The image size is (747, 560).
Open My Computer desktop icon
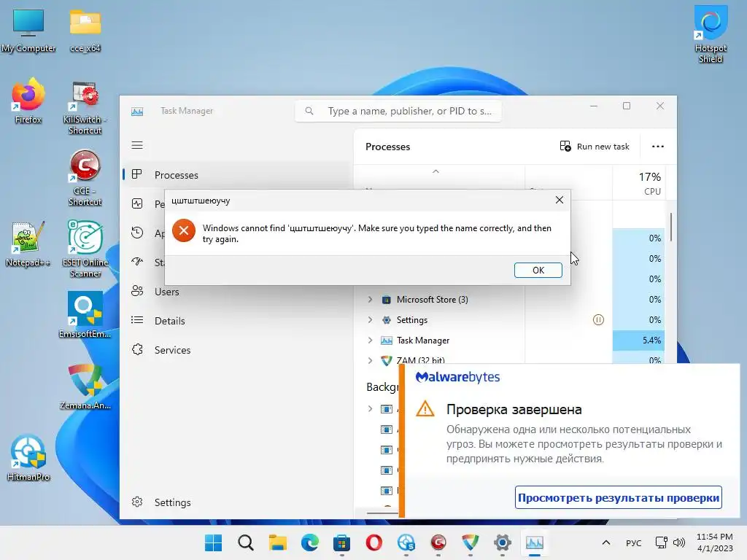[28, 29]
